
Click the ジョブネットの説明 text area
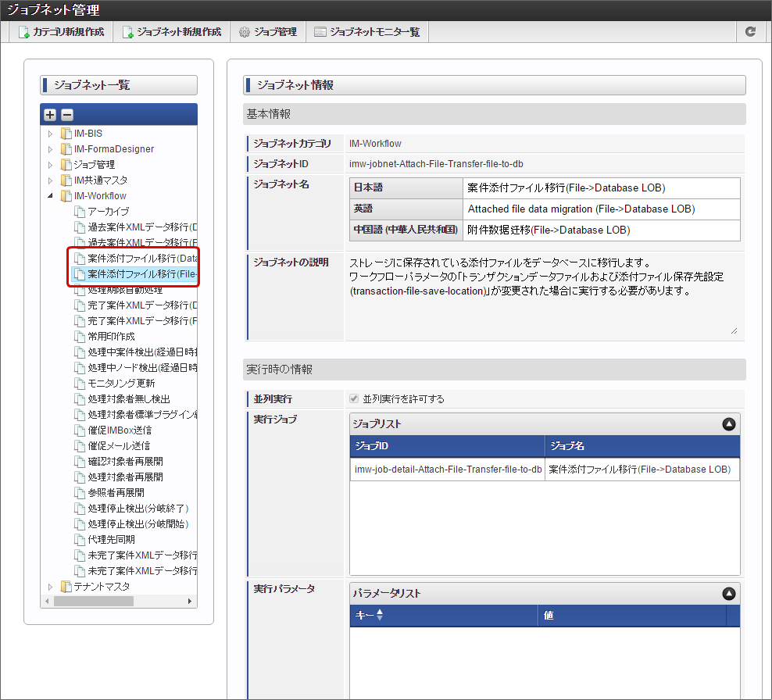(544, 296)
